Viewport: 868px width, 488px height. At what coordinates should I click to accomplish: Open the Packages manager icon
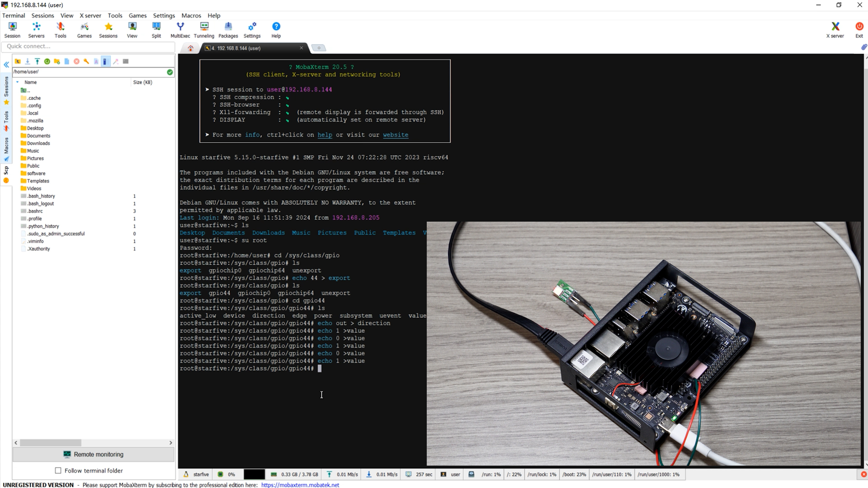228,30
